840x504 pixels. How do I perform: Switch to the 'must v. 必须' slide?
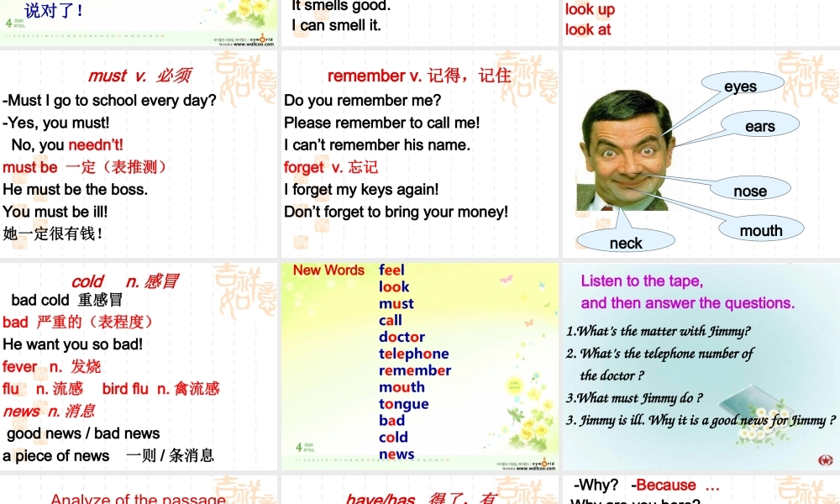pyautogui.click(x=139, y=75)
